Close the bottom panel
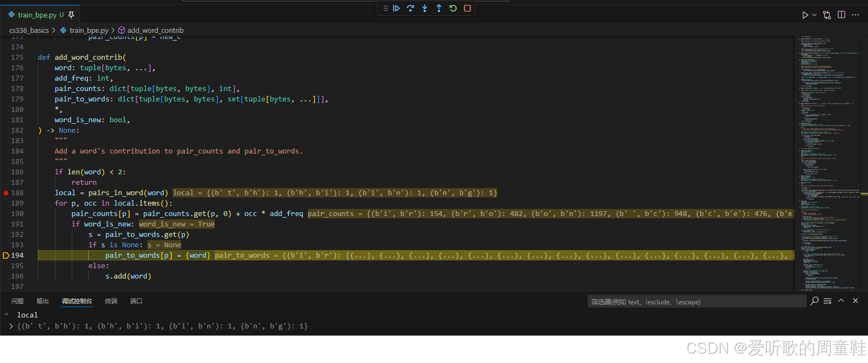This screenshot has height=363, width=868. pyautogui.click(x=855, y=300)
